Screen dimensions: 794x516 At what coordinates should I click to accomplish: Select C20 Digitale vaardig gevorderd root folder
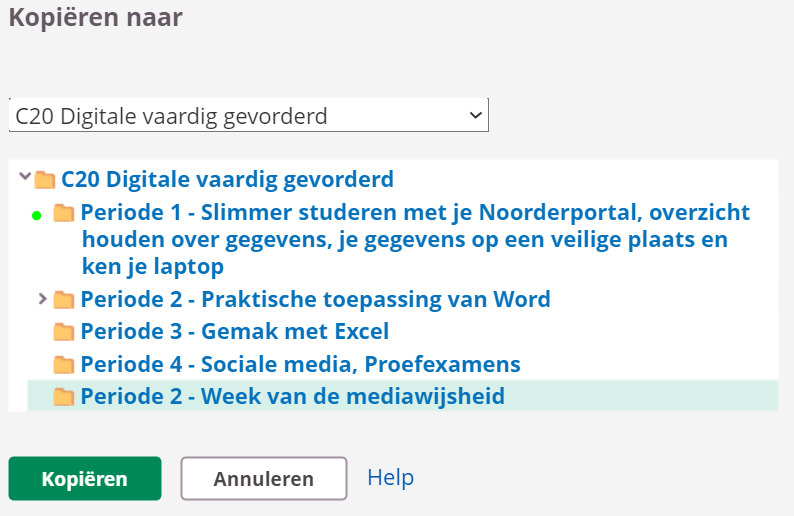(227, 180)
